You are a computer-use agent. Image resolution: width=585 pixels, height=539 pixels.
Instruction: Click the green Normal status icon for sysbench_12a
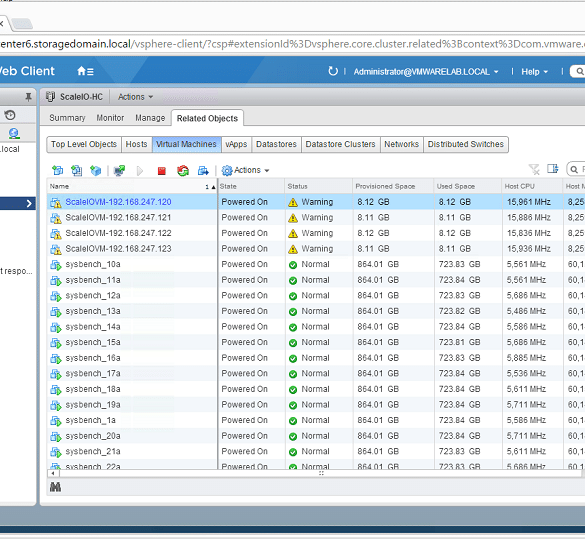click(x=293, y=296)
